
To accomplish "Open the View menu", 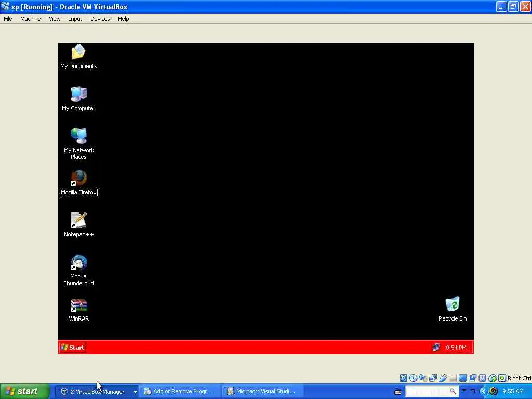I will tap(55, 19).
